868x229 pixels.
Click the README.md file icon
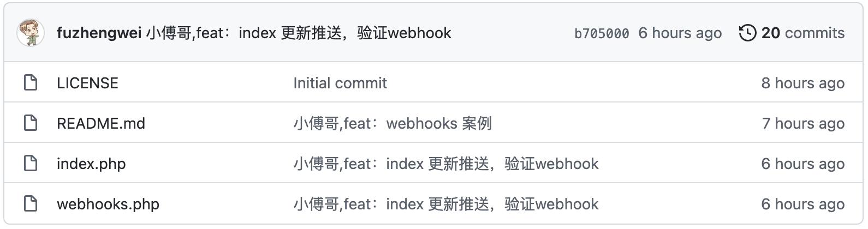pos(31,123)
